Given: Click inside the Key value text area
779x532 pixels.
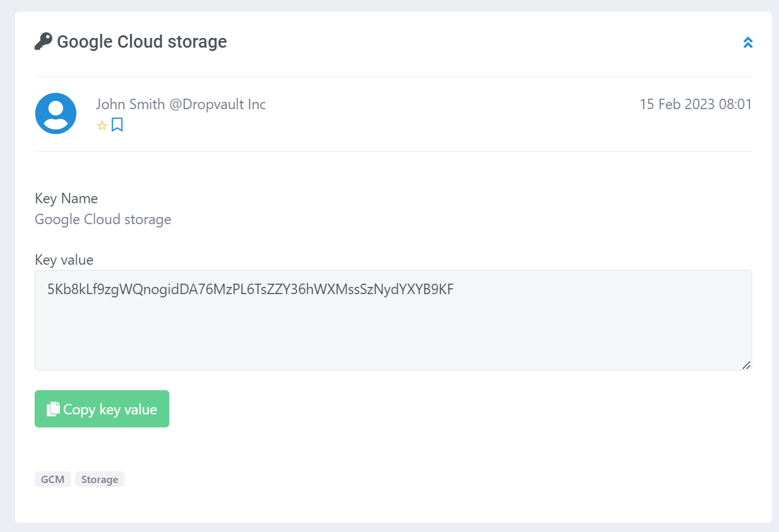Looking at the screenshot, I should click(x=393, y=320).
